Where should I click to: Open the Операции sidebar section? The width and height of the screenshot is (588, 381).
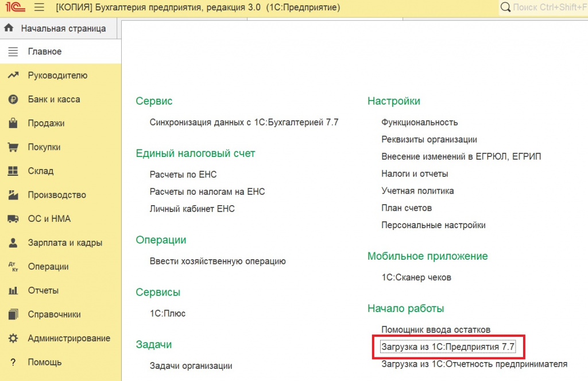pyautogui.click(x=60, y=267)
